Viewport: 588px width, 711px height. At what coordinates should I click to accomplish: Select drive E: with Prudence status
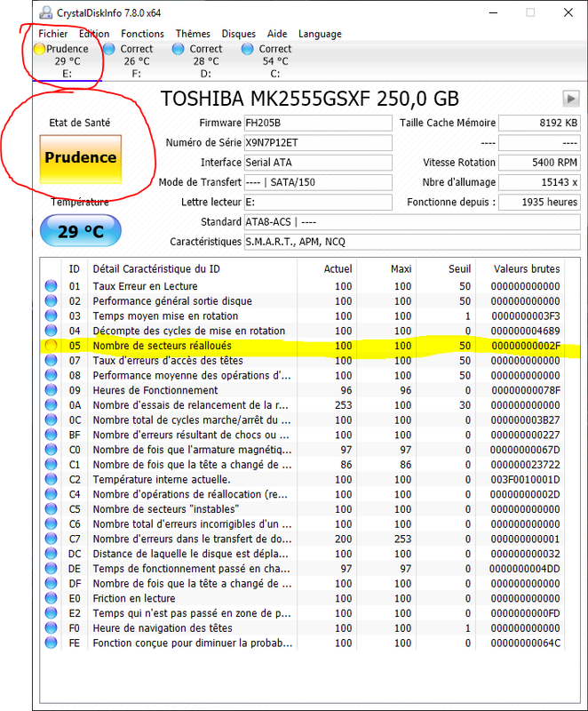pyautogui.click(x=67, y=61)
